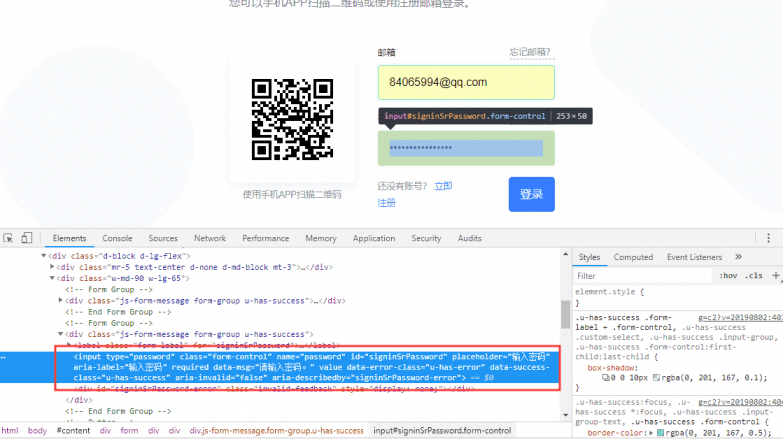Viewport: 783px width, 439px height.
Task: Select the signinSrPassword-error div node
Action: point(274,389)
